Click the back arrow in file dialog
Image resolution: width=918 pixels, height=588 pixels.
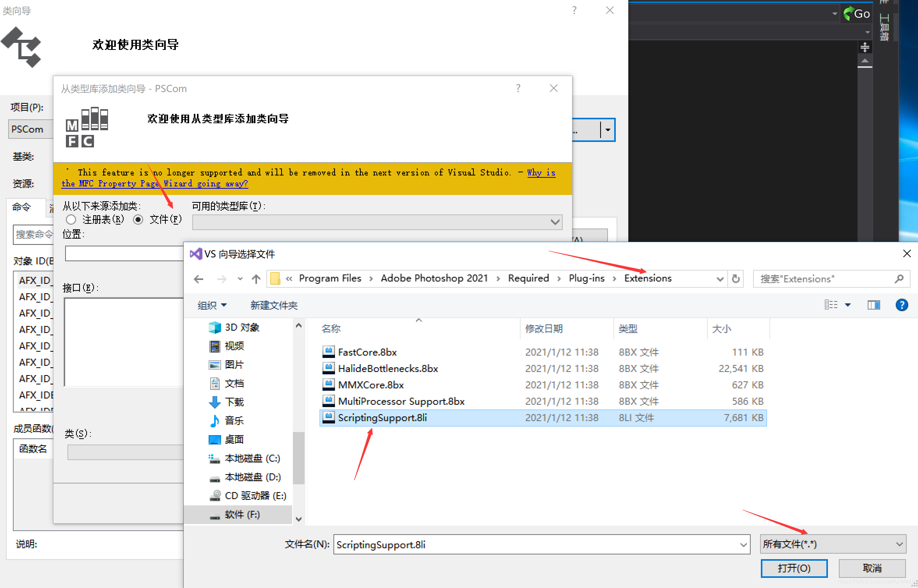click(x=198, y=279)
